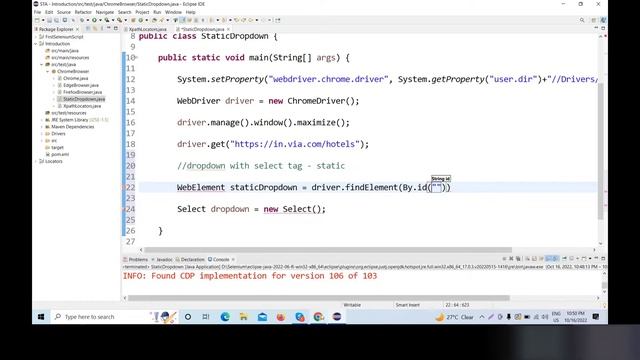
Task: Toggle Link with Editor in Package Explorer
Action: point(95,29)
